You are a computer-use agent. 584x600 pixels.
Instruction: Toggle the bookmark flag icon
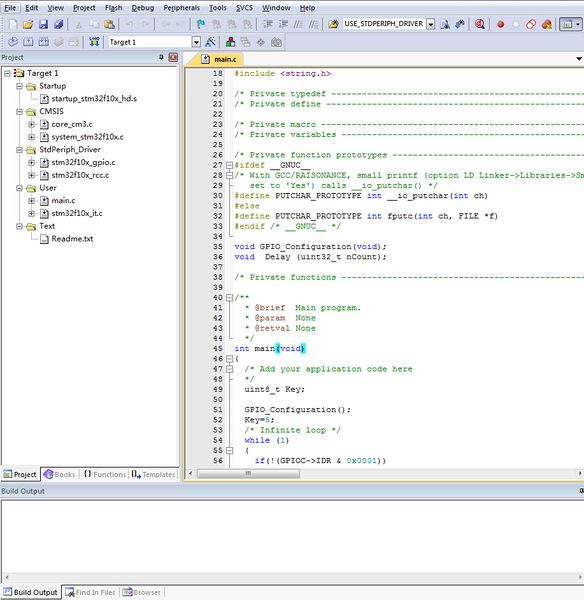pos(201,24)
